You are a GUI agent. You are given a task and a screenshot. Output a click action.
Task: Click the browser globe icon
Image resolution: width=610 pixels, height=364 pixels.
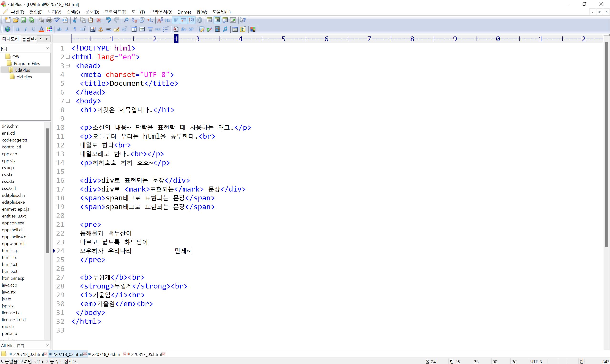coord(8,30)
